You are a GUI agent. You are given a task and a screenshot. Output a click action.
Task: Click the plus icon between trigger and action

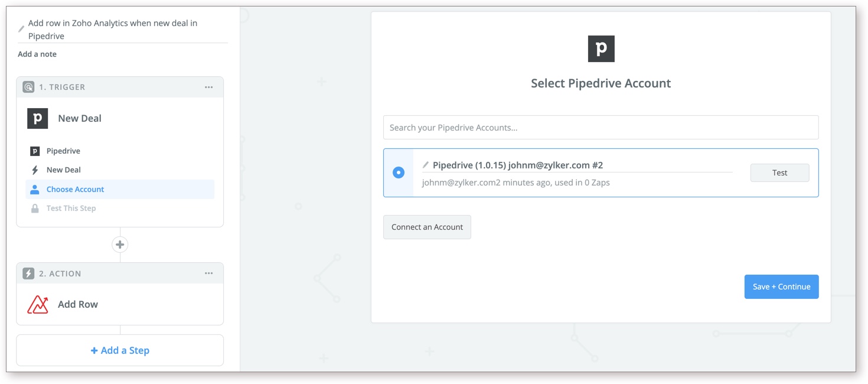120,245
